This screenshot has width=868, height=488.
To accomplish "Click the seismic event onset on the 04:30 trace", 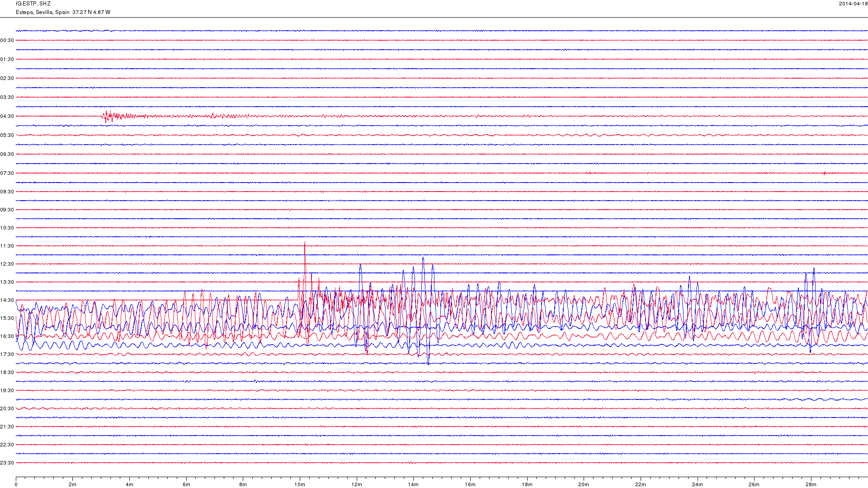I will click(107, 116).
